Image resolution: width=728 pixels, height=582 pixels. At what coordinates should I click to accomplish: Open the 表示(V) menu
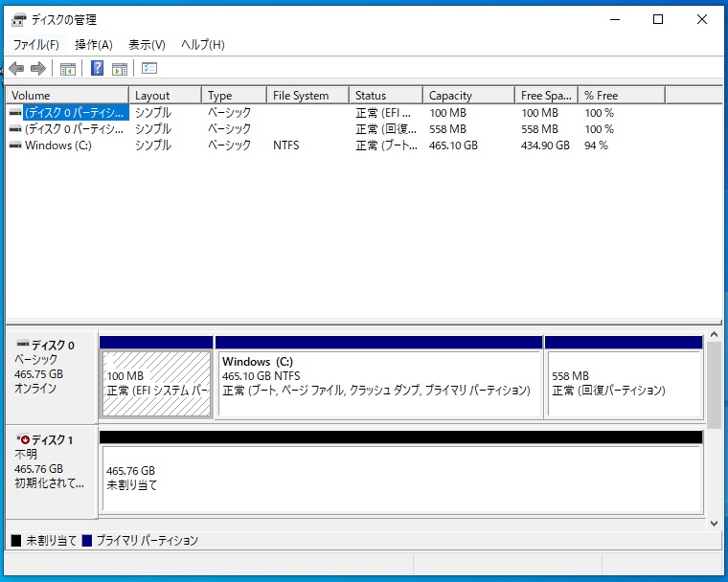point(147,45)
